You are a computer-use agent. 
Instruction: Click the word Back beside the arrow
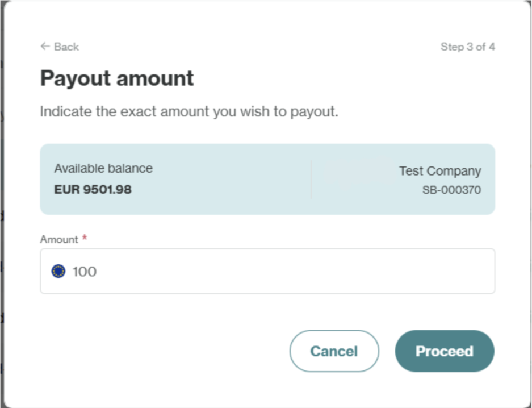pyautogui.click(x=66, y=47)
